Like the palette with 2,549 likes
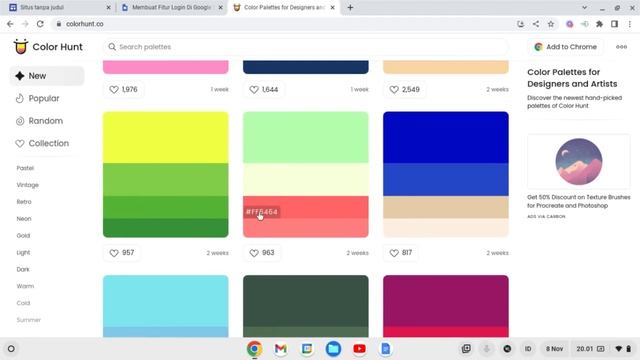Image resolution: width=640 pixels, height=360 pixels. pyautogui.click(x=404, y=89)
